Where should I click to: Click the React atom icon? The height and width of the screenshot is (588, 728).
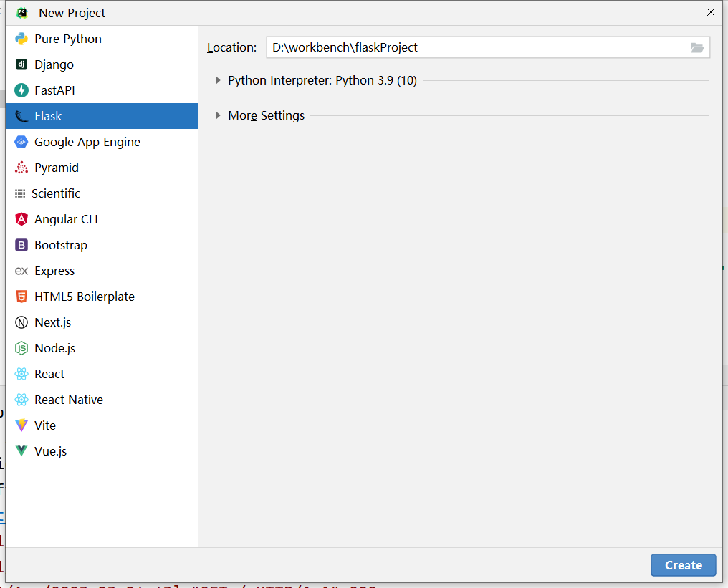tap(21, 374)
